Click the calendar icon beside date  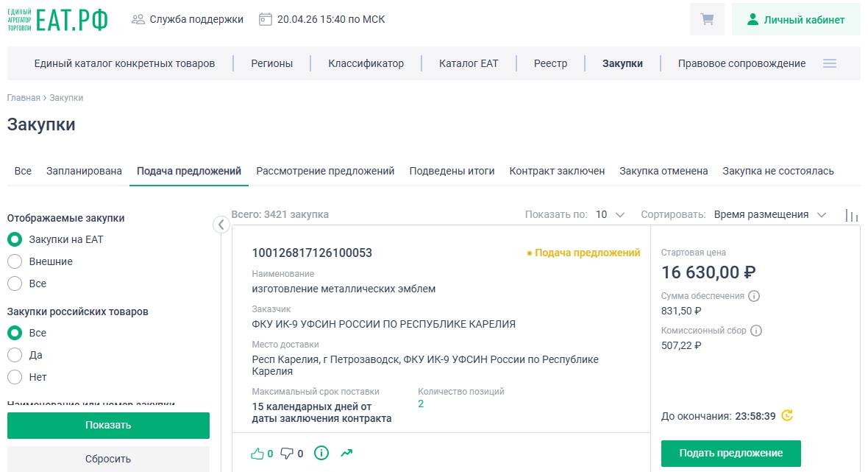point(265,19)
